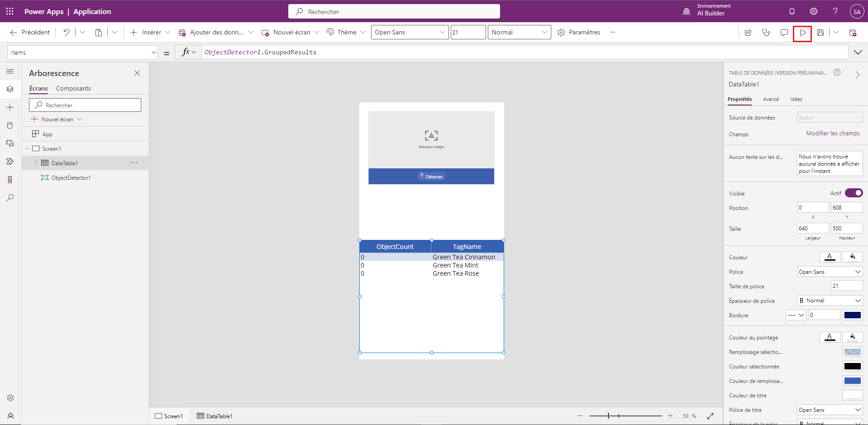Open the Media icon in left rail

tap(10, 143)
